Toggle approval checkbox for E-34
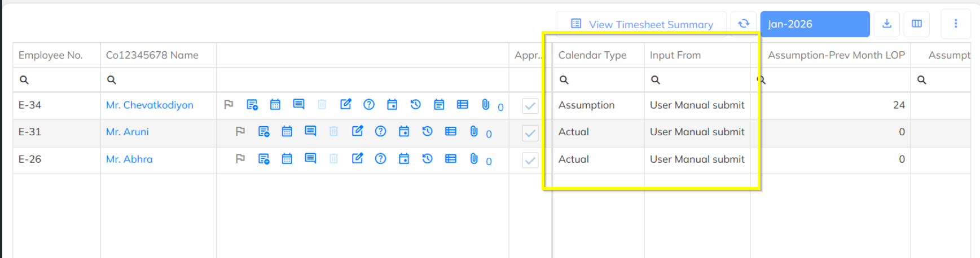This screenshot has height=258, width=980. pyautogui.click(x=530, y=106)
